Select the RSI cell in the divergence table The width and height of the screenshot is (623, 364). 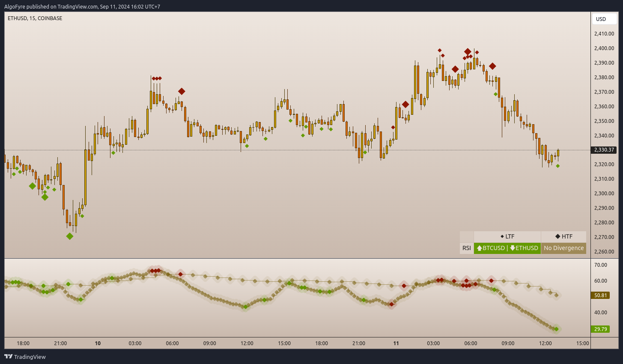(x=467, y=248)
